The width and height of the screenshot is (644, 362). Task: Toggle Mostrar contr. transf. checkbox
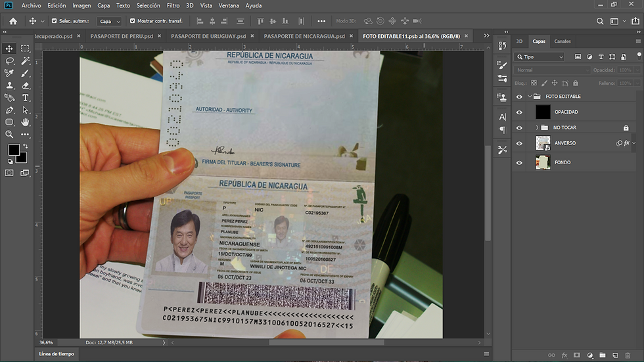132,20
